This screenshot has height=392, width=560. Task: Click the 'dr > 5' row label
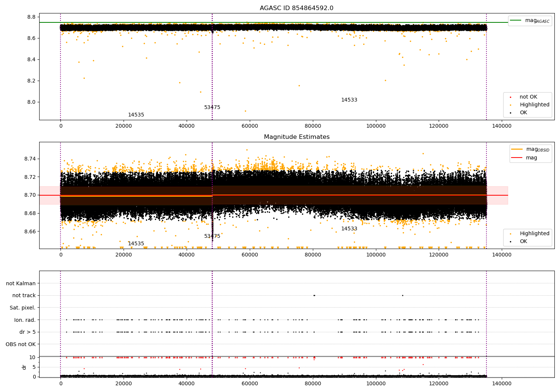tap(28, 332)
